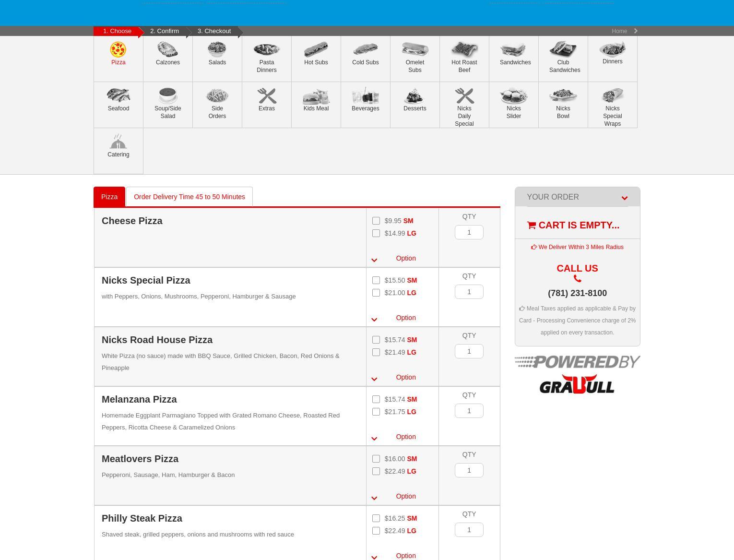Check the $9.95 SM Cheese Pizza box

[376, 221]
